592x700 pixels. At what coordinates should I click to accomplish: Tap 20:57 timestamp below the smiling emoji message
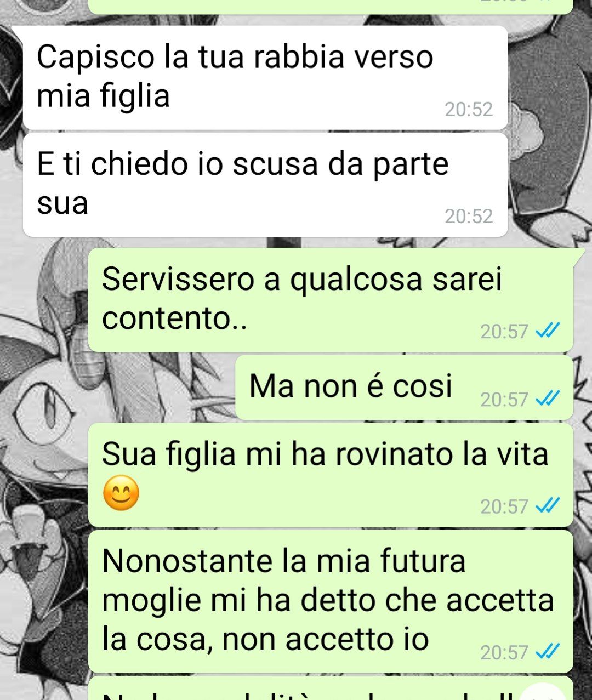pyautogui.click(x=504, y=506)
